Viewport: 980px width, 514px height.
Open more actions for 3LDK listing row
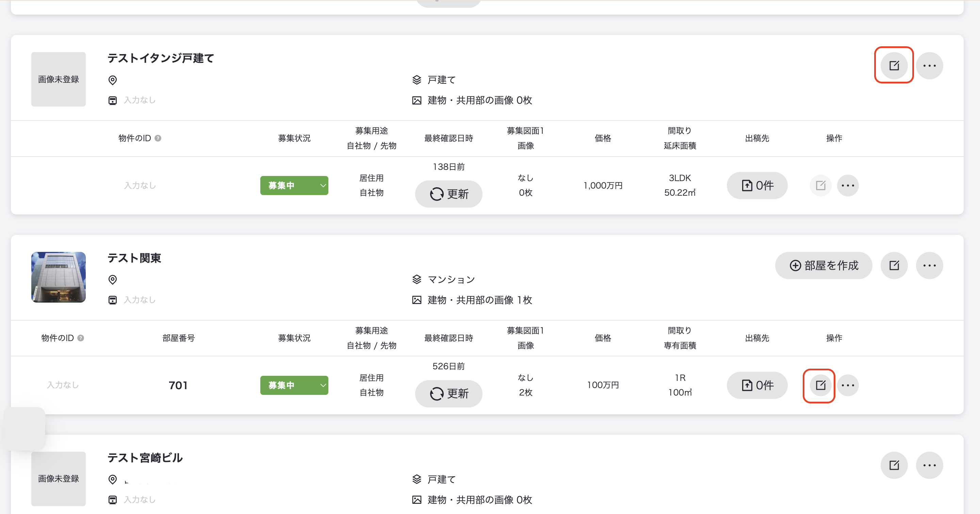pyautogui.click(x=848, y=185)
